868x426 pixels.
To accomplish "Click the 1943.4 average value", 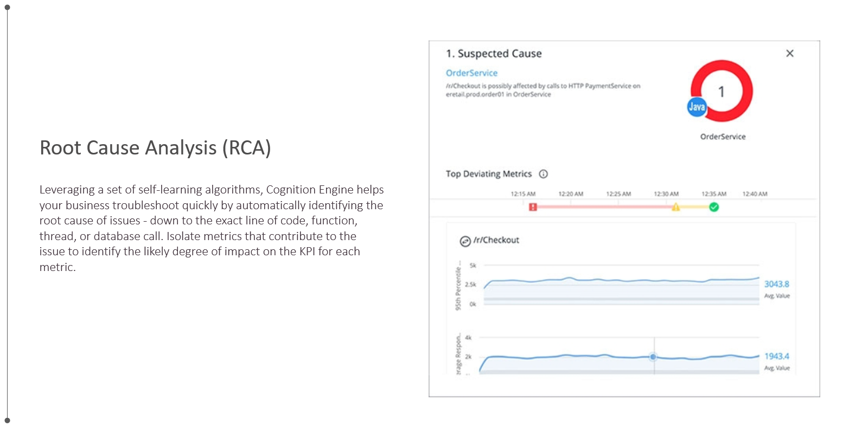I will (x=776, y=356).
